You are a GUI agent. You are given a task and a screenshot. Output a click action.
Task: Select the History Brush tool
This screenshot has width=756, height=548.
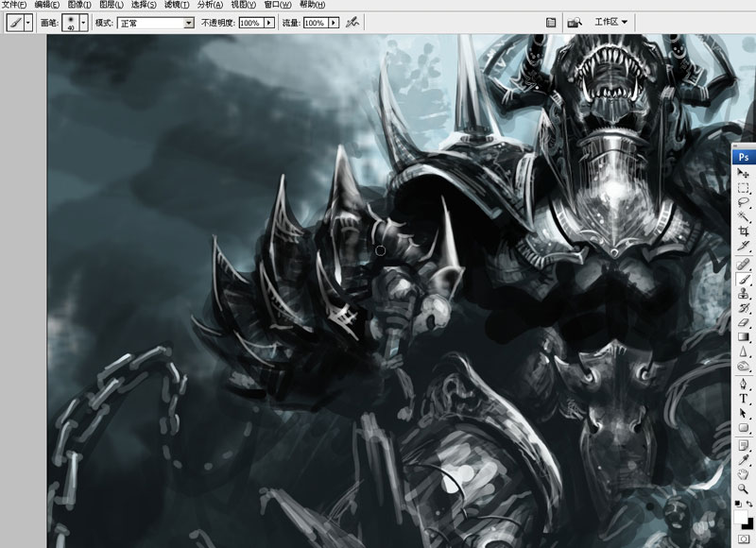[743, 308]
